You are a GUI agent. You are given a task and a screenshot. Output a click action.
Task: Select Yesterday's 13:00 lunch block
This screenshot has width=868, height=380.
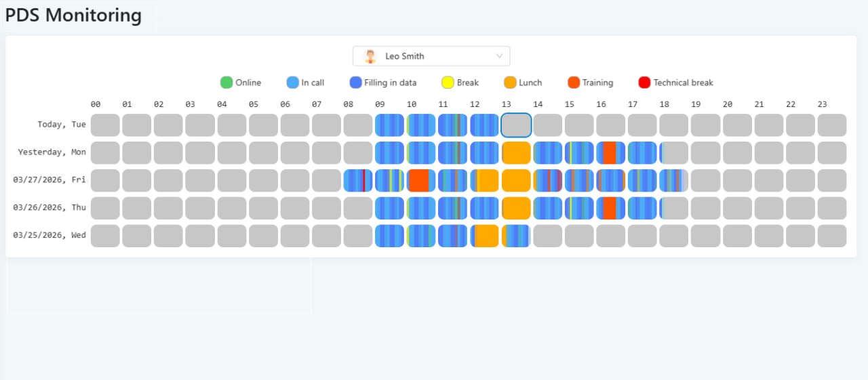tap(516, 153)
